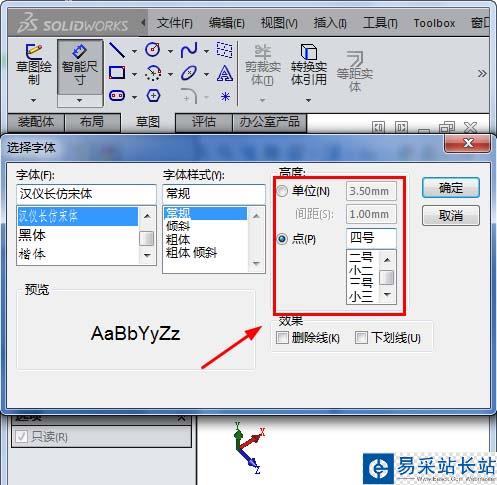Open the Rectangle tool dropdown arrow

[x=134, y=74]
